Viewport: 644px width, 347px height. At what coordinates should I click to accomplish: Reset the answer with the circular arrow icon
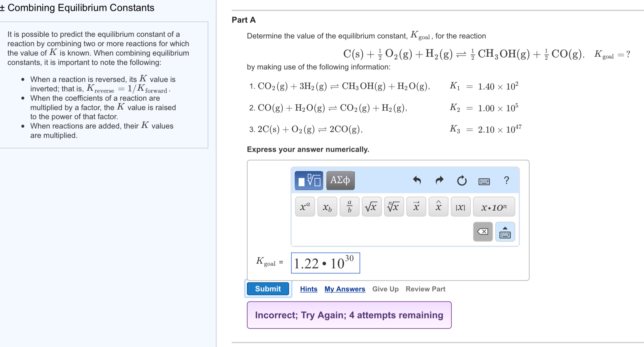click(x=462, y=181)
